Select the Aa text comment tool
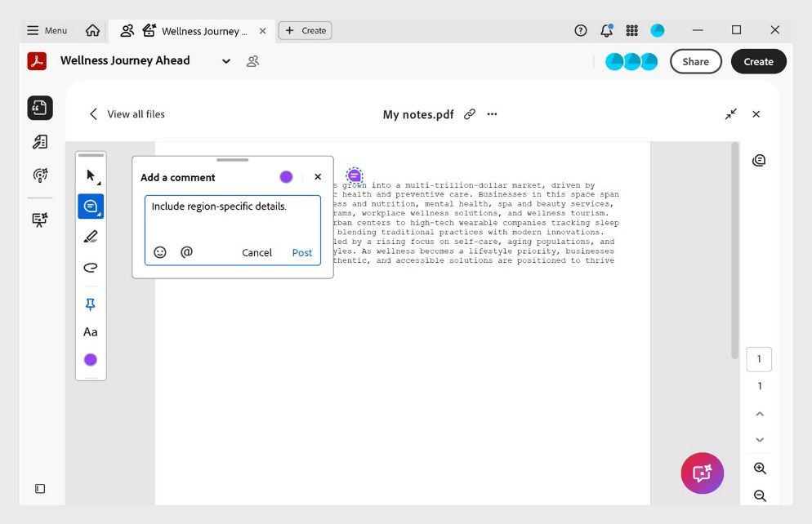 click(x=90, y=331)
